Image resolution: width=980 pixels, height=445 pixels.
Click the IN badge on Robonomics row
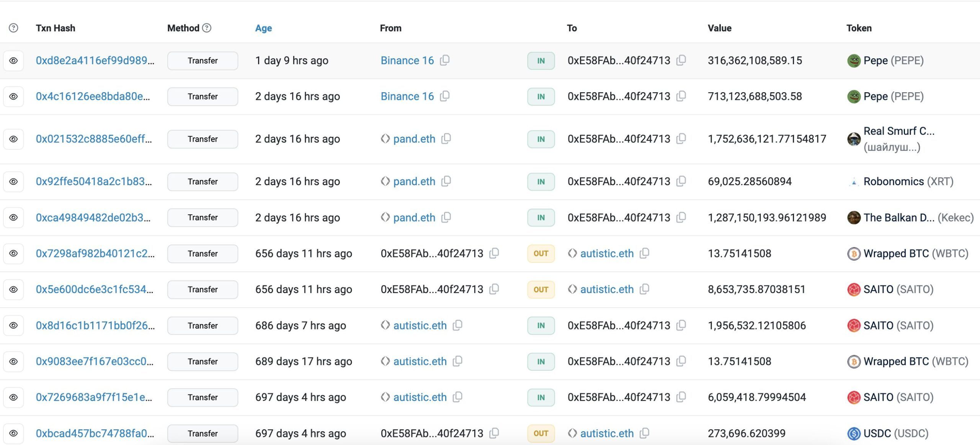click(x=541, y=181)
